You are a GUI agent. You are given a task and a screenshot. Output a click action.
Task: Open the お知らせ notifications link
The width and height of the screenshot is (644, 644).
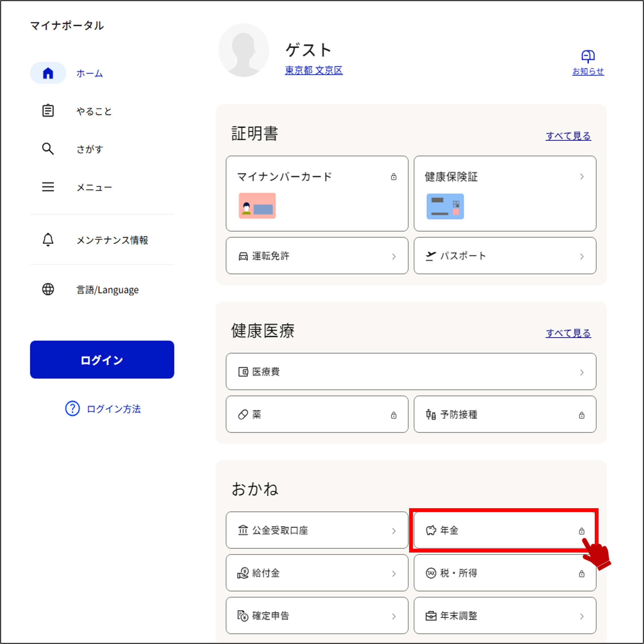(588, 71)
